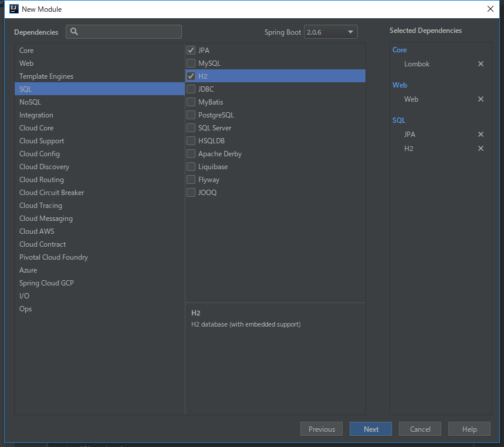Uncheck the JPA checkbox
504x447 pixels.
pos(191,50)
